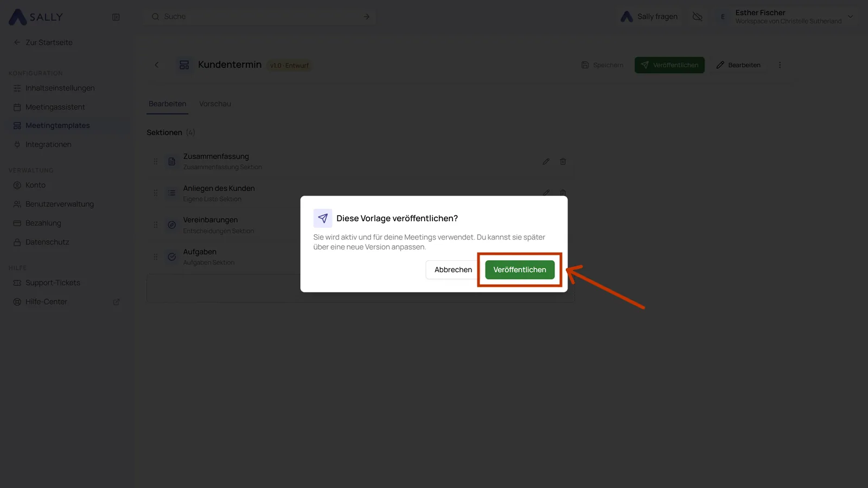Click Abbrechen to cancel publishing

(x=453, y=269)
